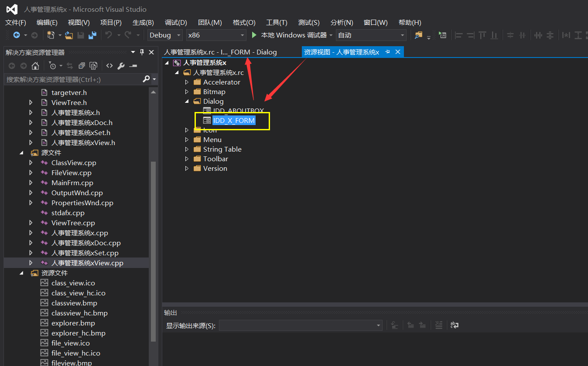
Task: Expand the Accelerator folder
Action: 187,82
